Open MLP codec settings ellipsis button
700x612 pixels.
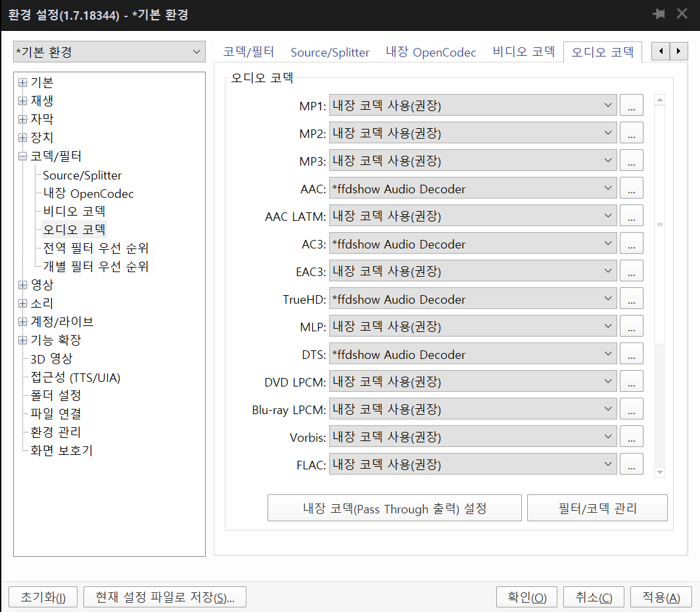pos(632,326)
